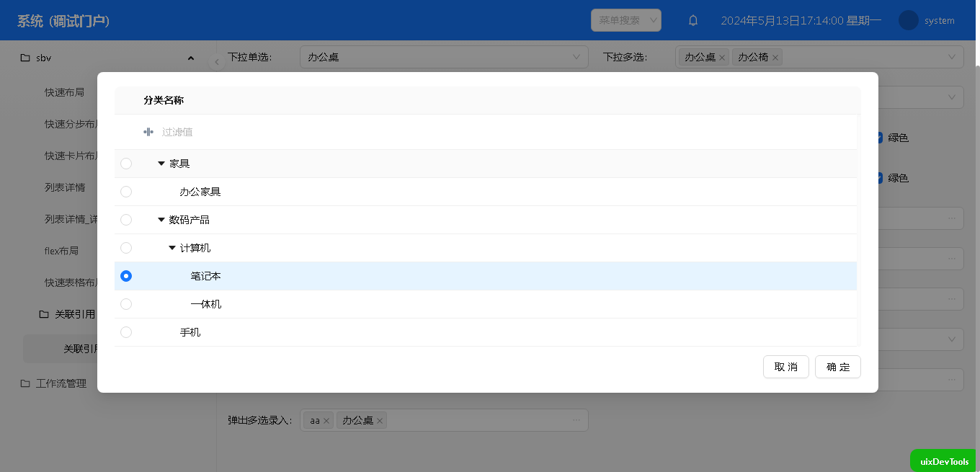Click the uixDevTools badge
The image size is (980, 472).
(x=944, y=461)
